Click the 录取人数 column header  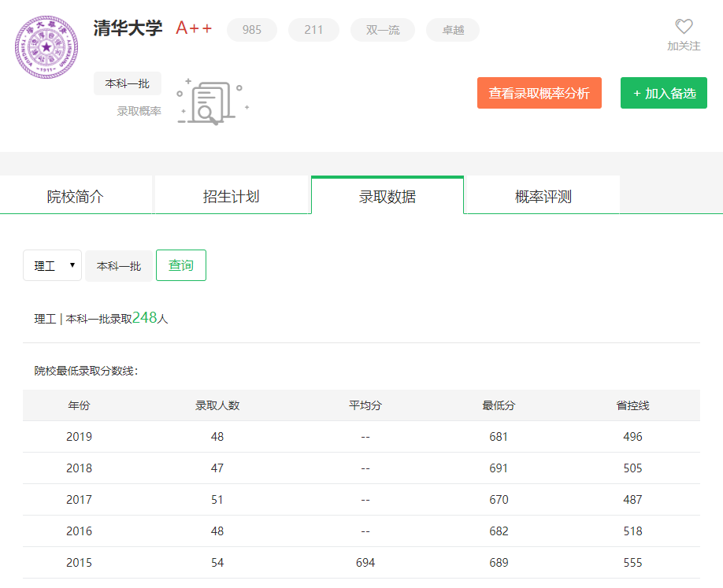tap(217, 405)
